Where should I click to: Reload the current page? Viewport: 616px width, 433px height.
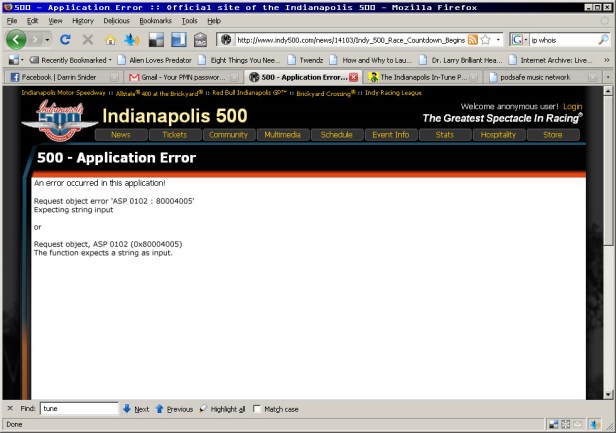[66, 40]
